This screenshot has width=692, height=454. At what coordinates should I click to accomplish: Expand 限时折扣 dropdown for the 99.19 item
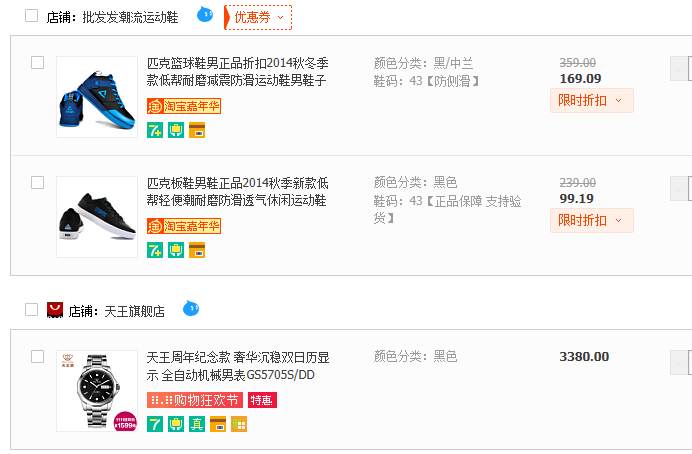pos(591,220)
